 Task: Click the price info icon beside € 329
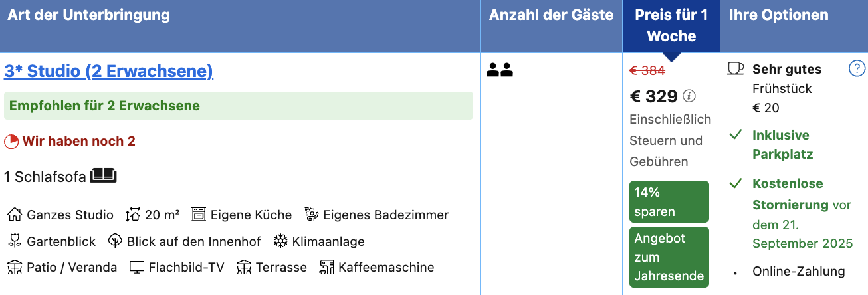pyautogui.click(x=689, y=96)
